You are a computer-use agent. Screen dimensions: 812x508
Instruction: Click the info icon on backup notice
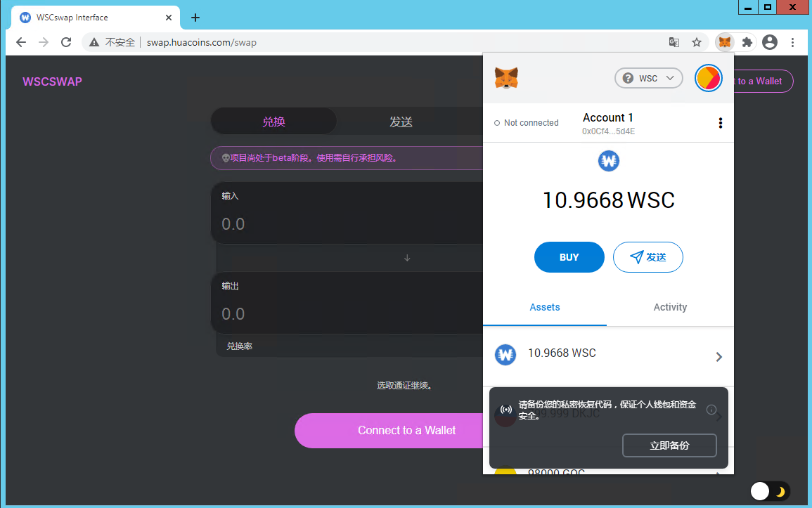click(x=711, y=410)
